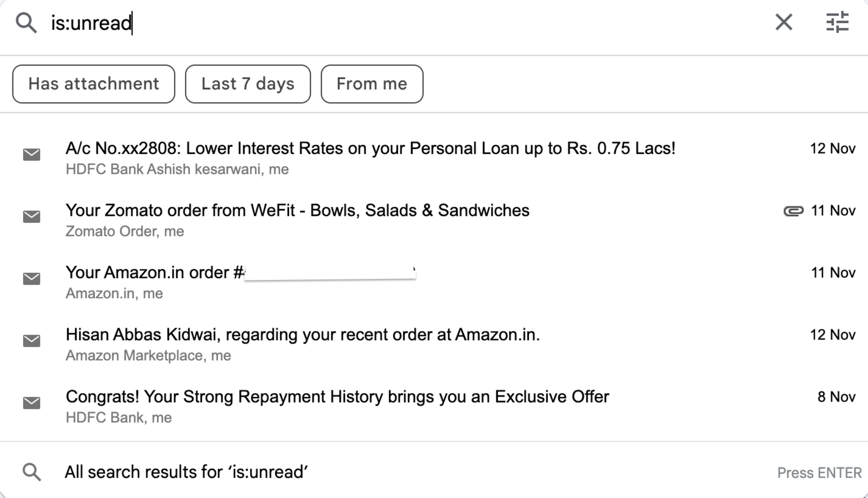Screen dimensions: 868x498
Task: Open all search results for 'is:unread'
Action: click(186, 472)
